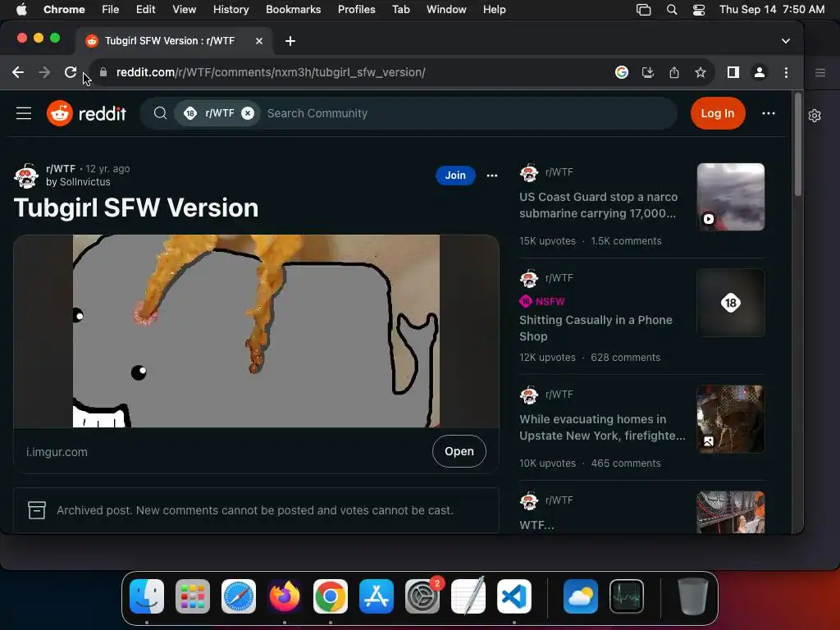
Task: Join the r/WTF community
Action: (x=455, y=176)
